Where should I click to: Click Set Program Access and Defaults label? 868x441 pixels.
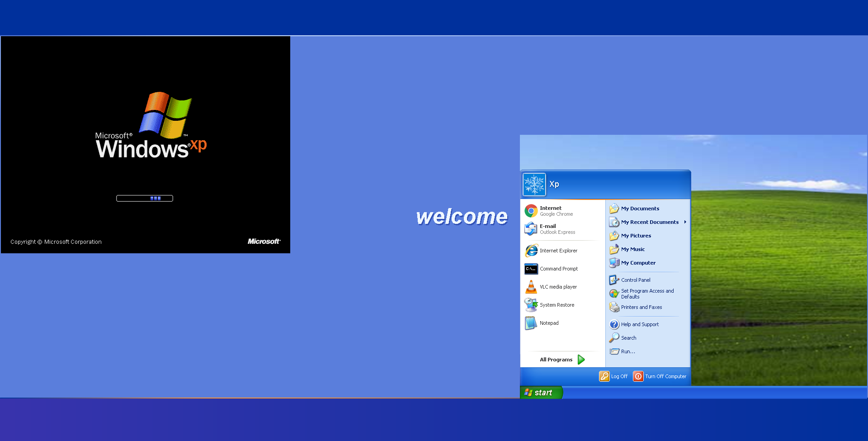647,294
